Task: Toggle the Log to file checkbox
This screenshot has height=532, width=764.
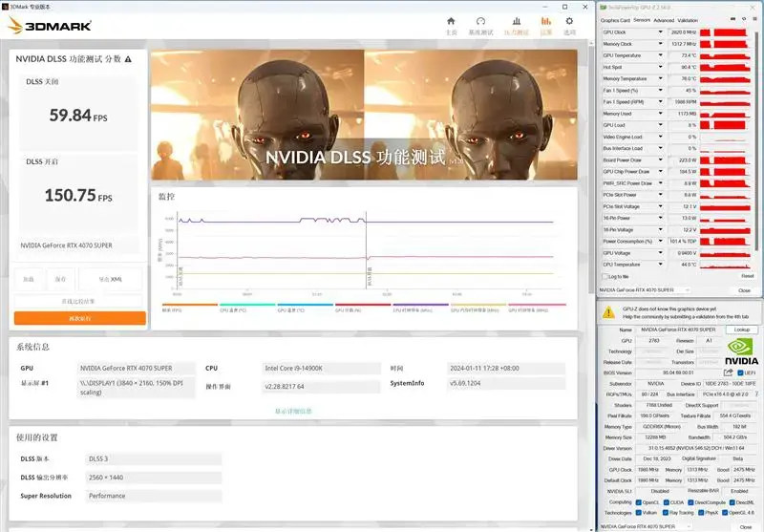Action: tap(605, 276)
